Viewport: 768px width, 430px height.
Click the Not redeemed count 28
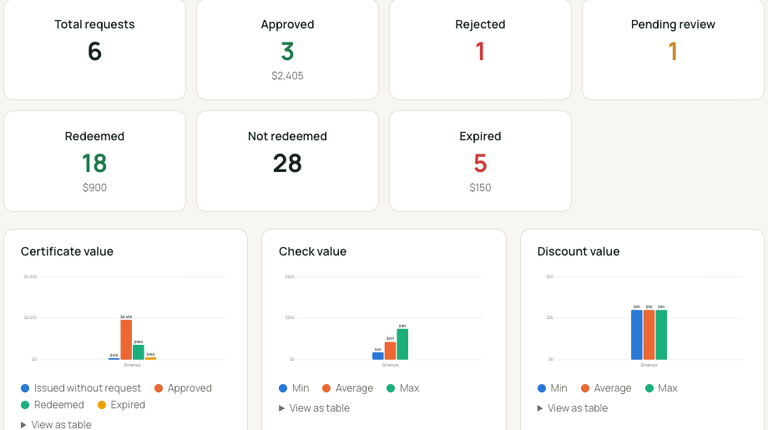(288, 163)
